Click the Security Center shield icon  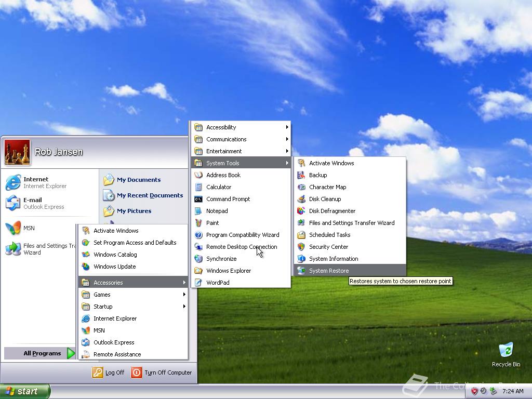(301, 247)
